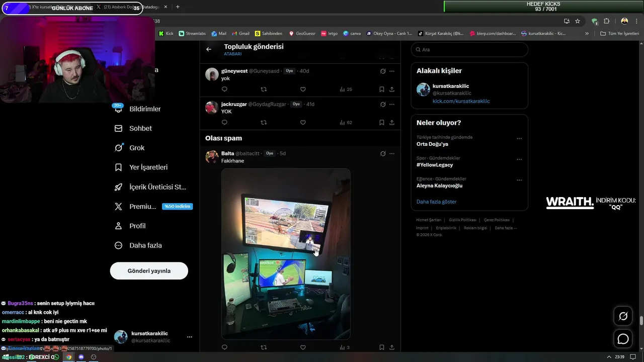Screen dimensions: 644x362
Task: Open the taskbar notification center icon
Action: pos(633,357)
